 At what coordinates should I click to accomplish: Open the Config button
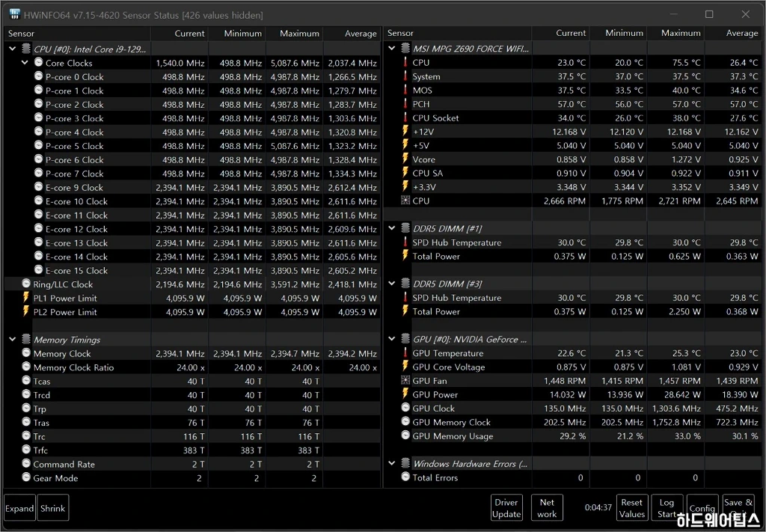coord(702,508)
